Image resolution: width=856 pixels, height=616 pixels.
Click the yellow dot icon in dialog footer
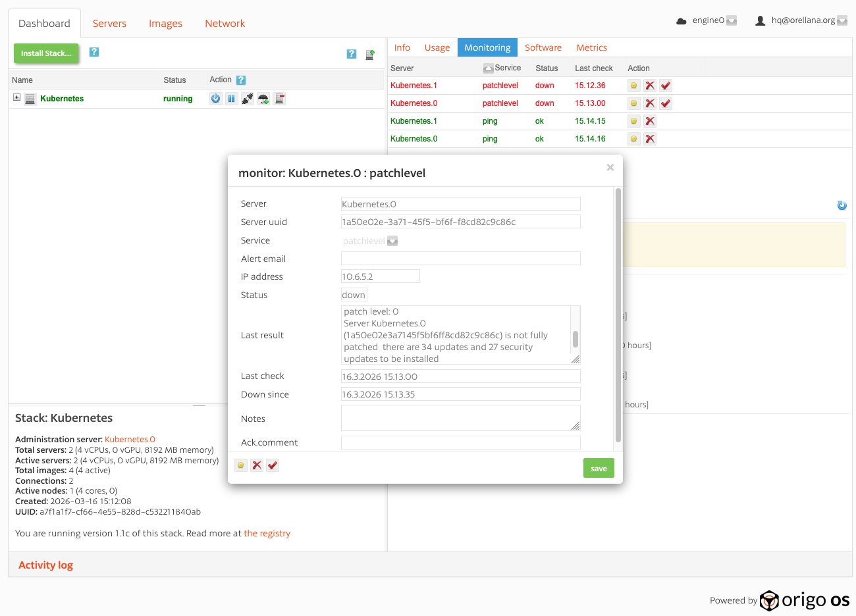click(241, 465)
